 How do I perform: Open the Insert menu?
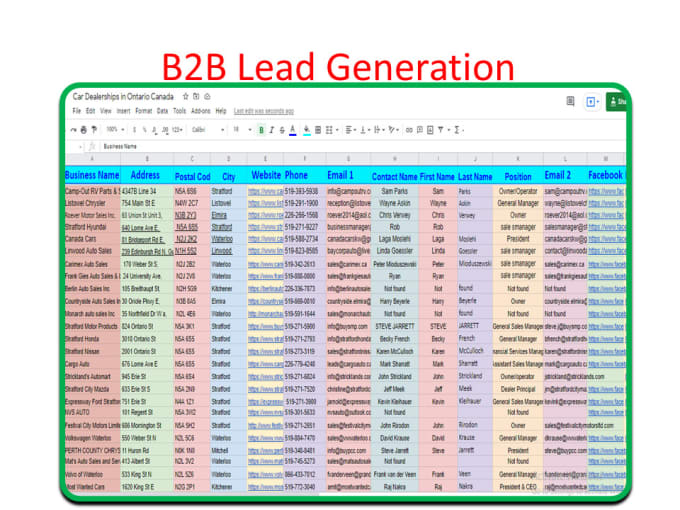point(123,111)
